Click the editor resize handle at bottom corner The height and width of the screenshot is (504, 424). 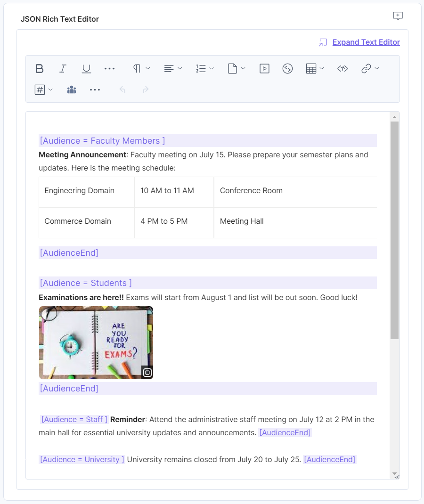point(397,477)
